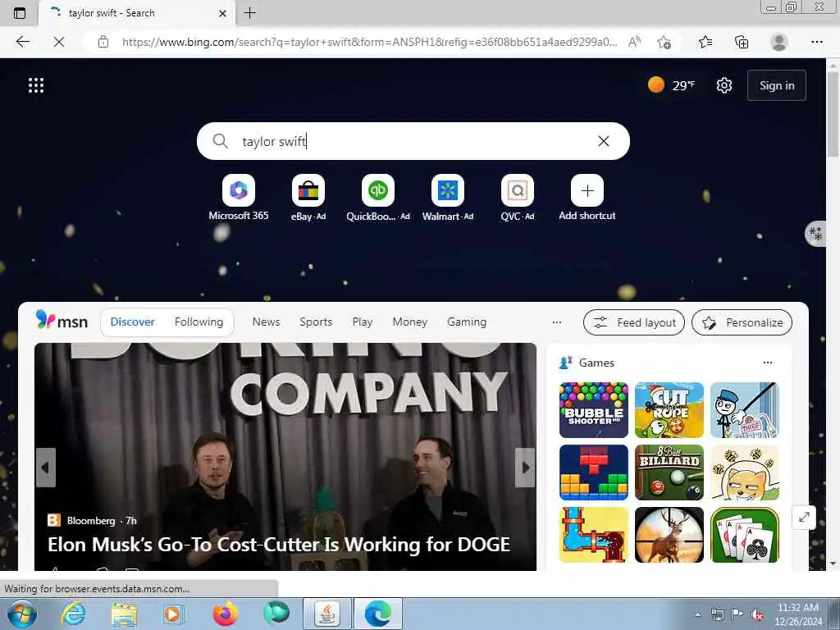The image size is (840, 630).
Task: Open a new tab with the plus button
Action: tap(249, 13)
